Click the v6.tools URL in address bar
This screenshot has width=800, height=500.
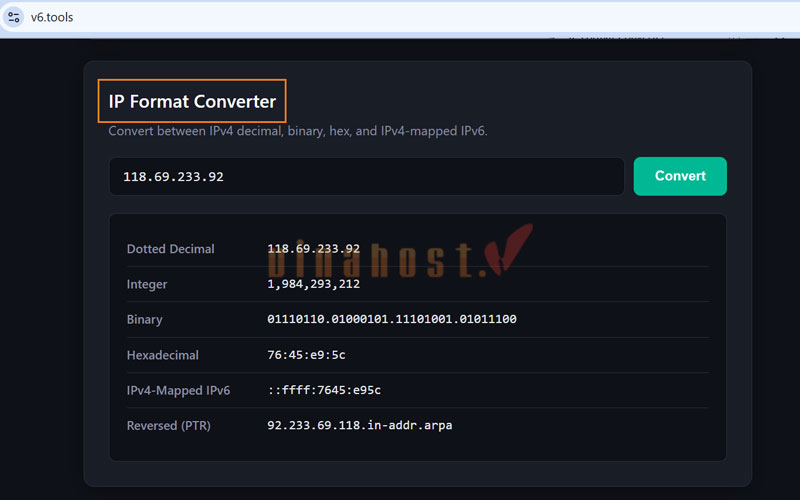52,17
